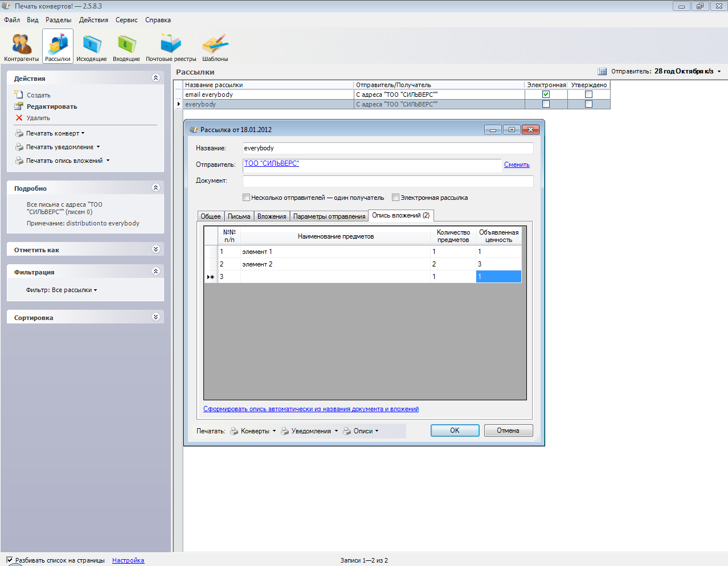The height and width of the screenshot is (566, 728).
Task: Expand the Фильтр: Все рассылки dropdown
Action: coord(62,290)
